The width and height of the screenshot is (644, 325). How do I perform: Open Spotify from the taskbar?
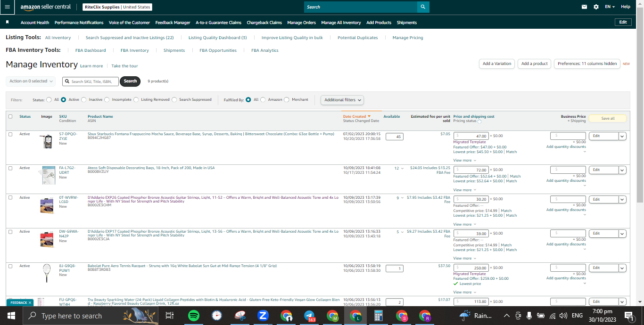(x=193, y=316)
